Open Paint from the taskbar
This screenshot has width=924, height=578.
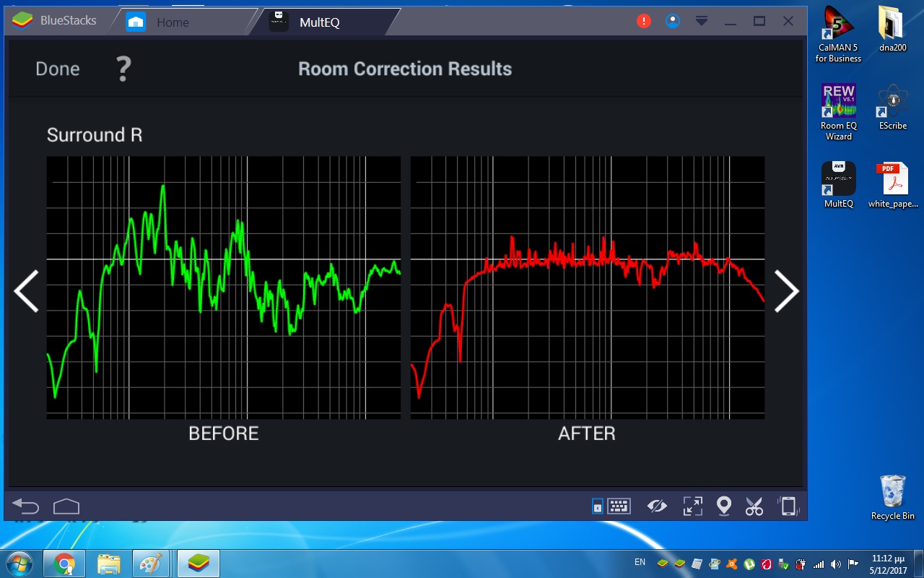152,564
